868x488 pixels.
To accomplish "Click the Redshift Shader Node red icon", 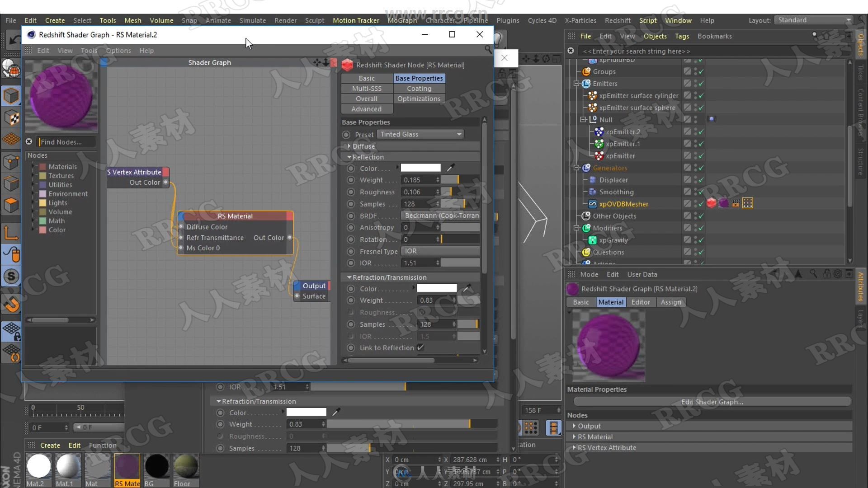I will pyautogui.click(x=347, y=65).
